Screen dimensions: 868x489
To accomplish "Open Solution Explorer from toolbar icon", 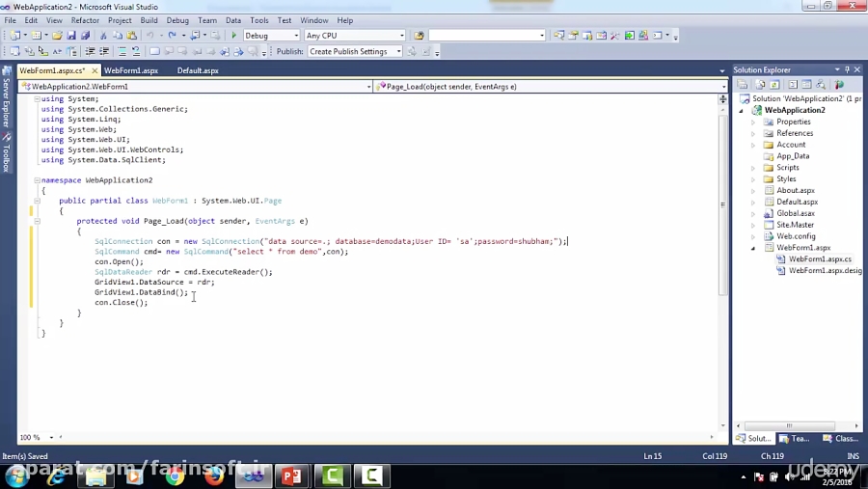I will point(559,36).
